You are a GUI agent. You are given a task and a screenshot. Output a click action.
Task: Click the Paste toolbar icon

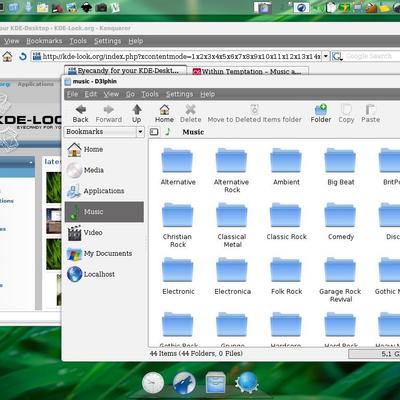[371, 114]
